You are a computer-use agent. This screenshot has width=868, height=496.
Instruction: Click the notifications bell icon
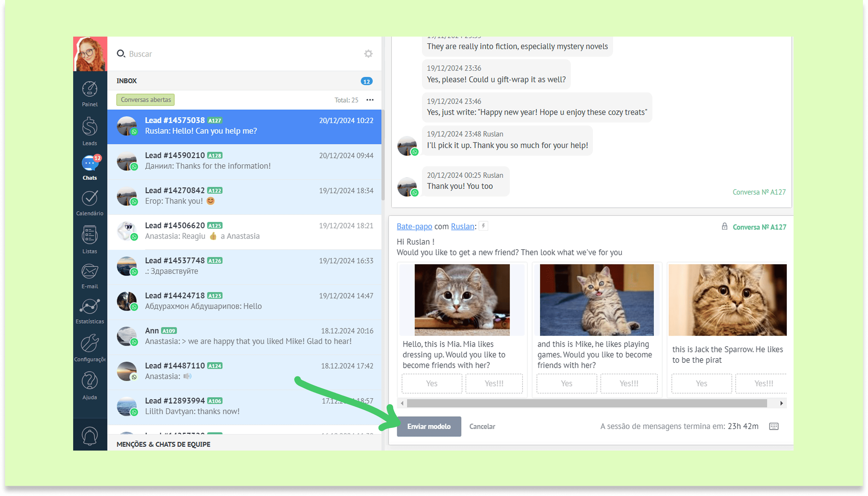pyautogui.click(x=90, y=435)
